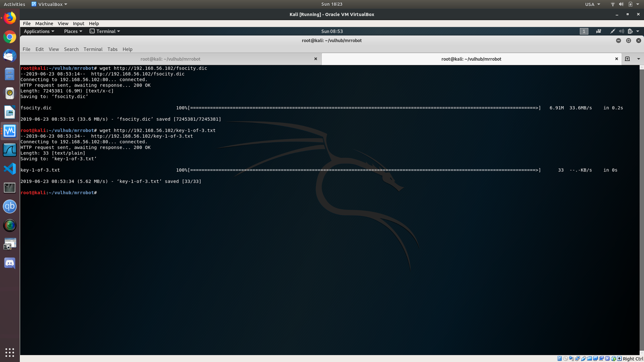The image size is (644, 362).
Task: Open the VirtualBox Machine menu
Action: coord(44,23)
